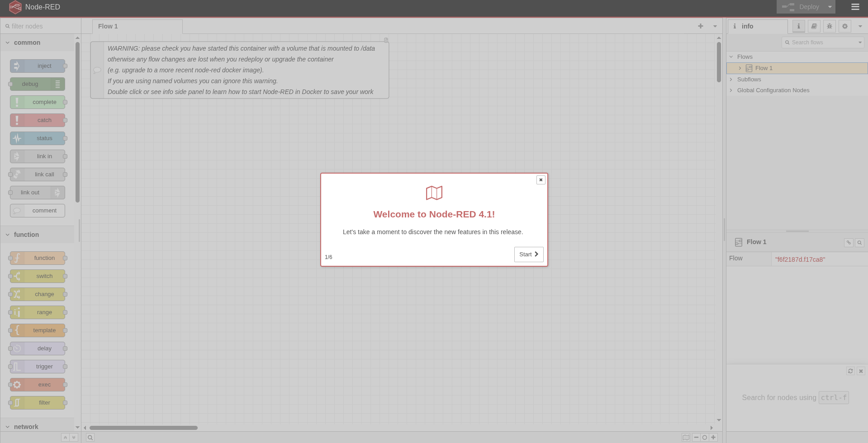Start the Node-RED welcome tour
Viewport: 868px width, 443px height.
[528, 254]
